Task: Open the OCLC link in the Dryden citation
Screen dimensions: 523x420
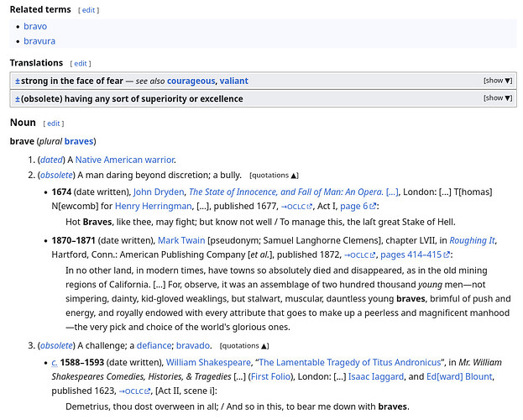Action: pyautogui.click(x=295, y=206)
